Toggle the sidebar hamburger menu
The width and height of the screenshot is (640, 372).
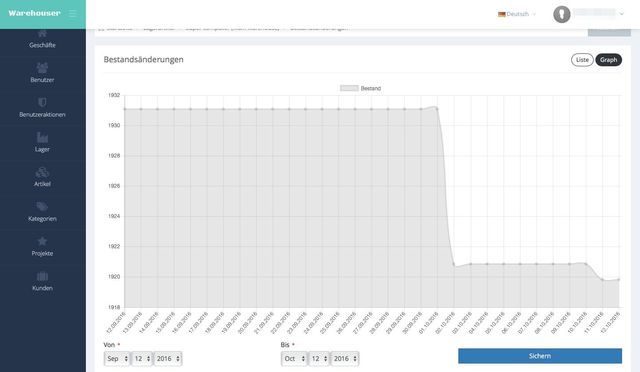click(73, 13)
